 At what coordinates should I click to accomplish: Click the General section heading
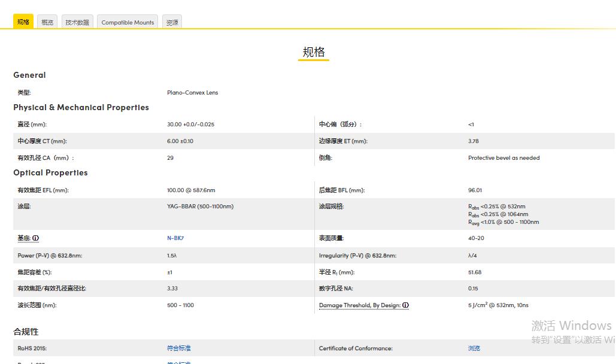pos(29,75)
